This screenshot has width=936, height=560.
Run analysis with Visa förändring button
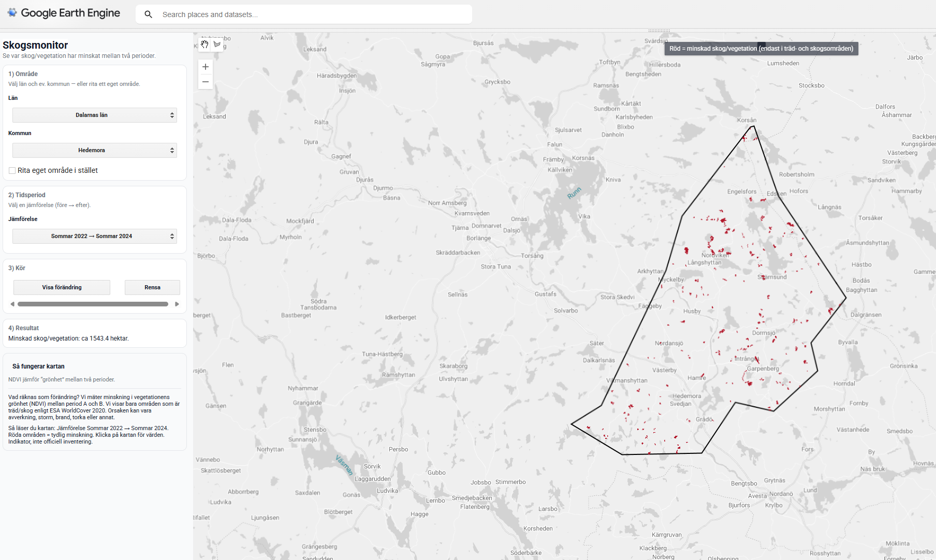click(x=62, y=287)
